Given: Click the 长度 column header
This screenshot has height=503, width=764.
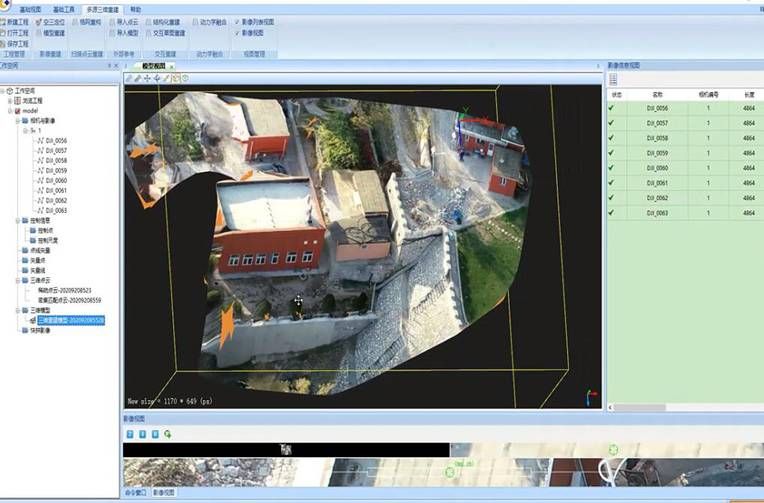Looking at the screenshot, I should tap(749, 95).
